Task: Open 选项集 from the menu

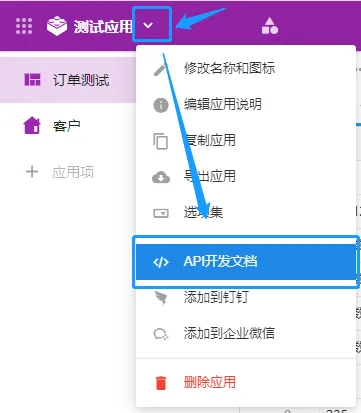Action: click(246, 212)
